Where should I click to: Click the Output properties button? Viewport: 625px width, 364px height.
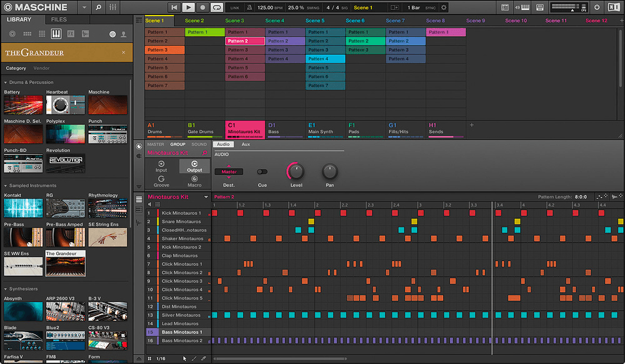click(x=194, y=166)
